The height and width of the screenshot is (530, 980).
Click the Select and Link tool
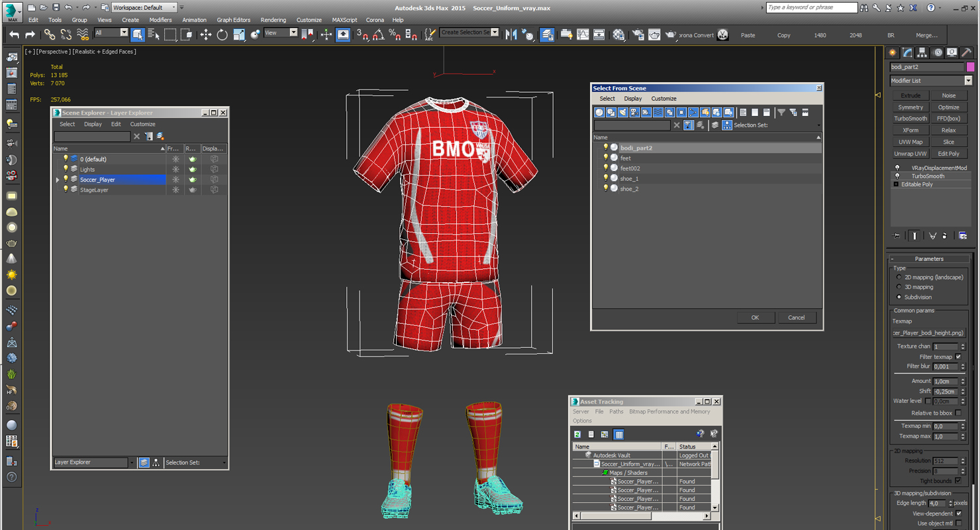50,34
